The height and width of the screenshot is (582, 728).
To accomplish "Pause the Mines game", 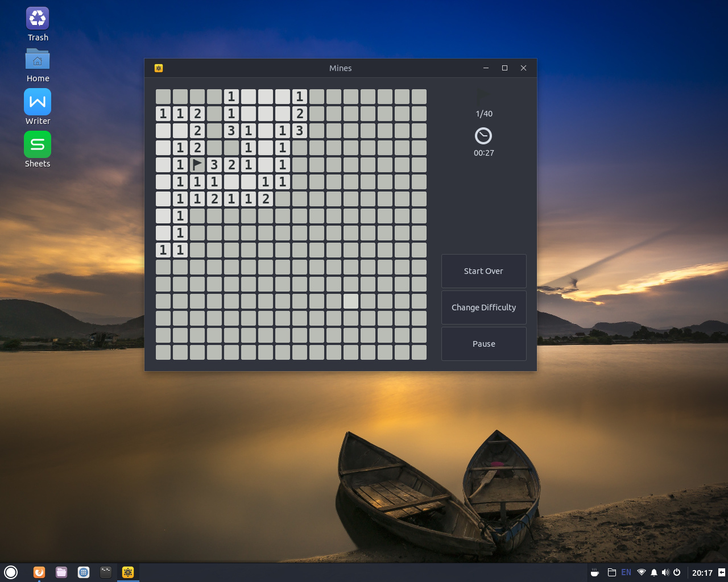I will coord(483,344).
